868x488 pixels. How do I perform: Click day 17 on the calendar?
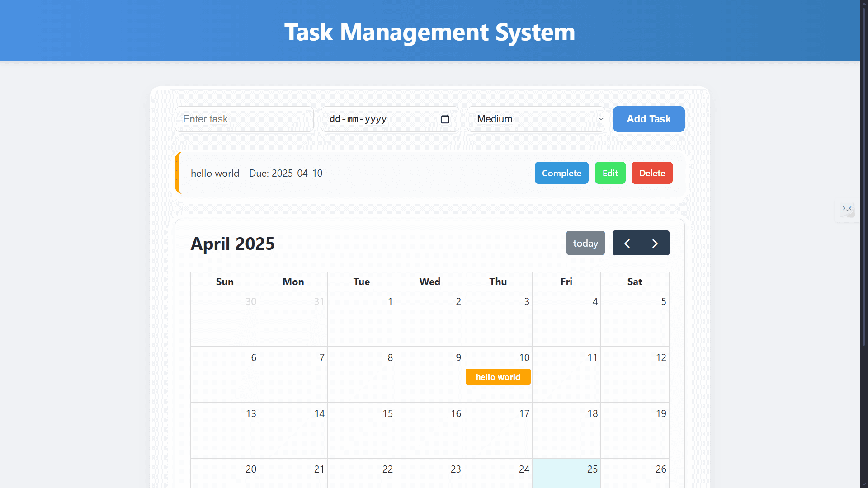498,430
